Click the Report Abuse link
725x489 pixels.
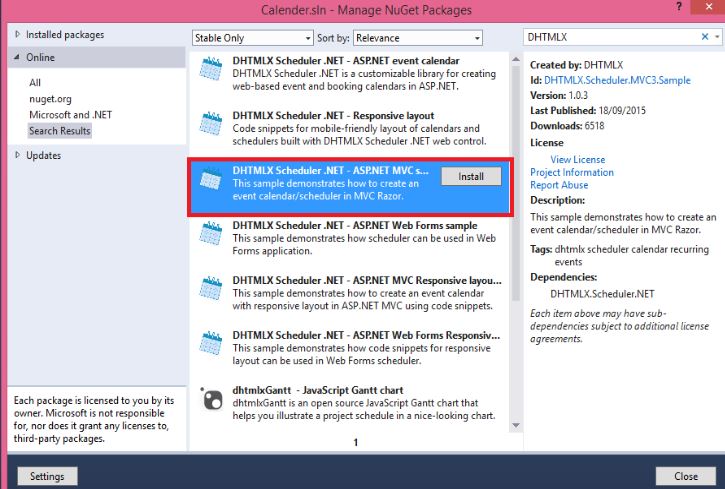coord(559,185)
